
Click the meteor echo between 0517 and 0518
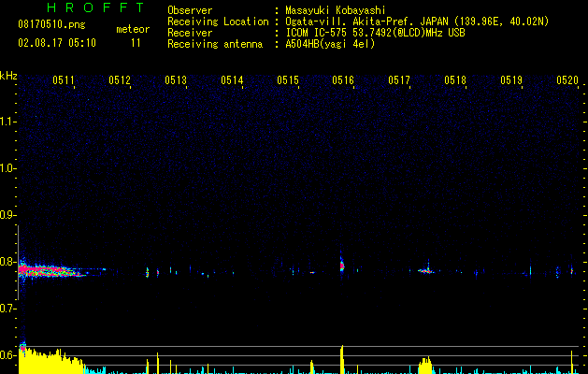[x=426, y=269]
